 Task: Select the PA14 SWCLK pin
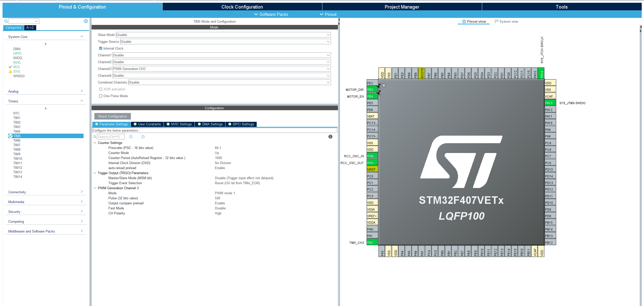click(x=541, y=73)
